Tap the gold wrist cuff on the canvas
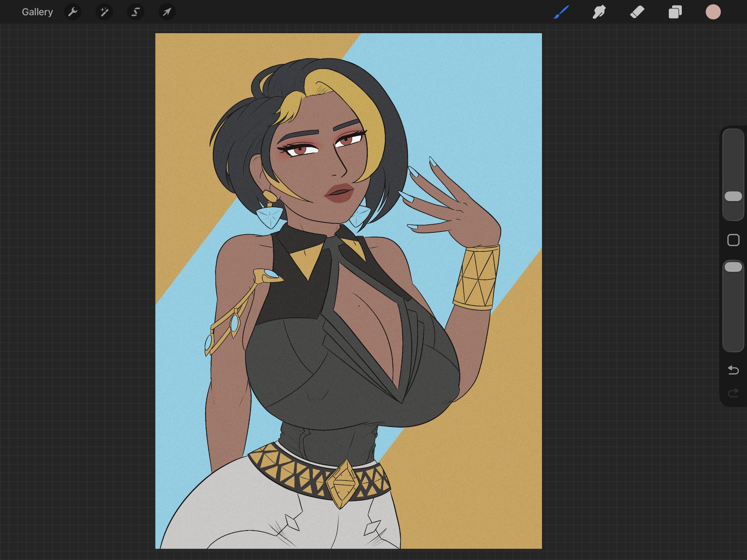 coord(477,277)
